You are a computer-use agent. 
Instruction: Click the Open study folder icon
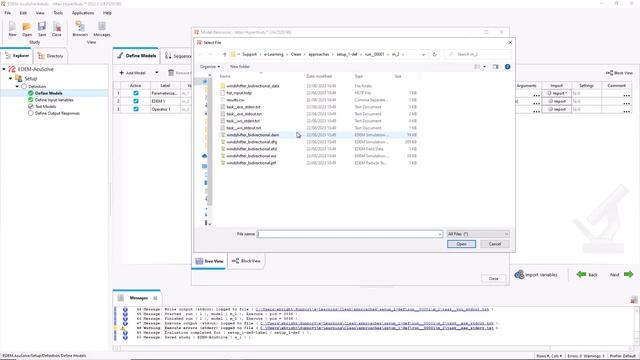[27, 27]
